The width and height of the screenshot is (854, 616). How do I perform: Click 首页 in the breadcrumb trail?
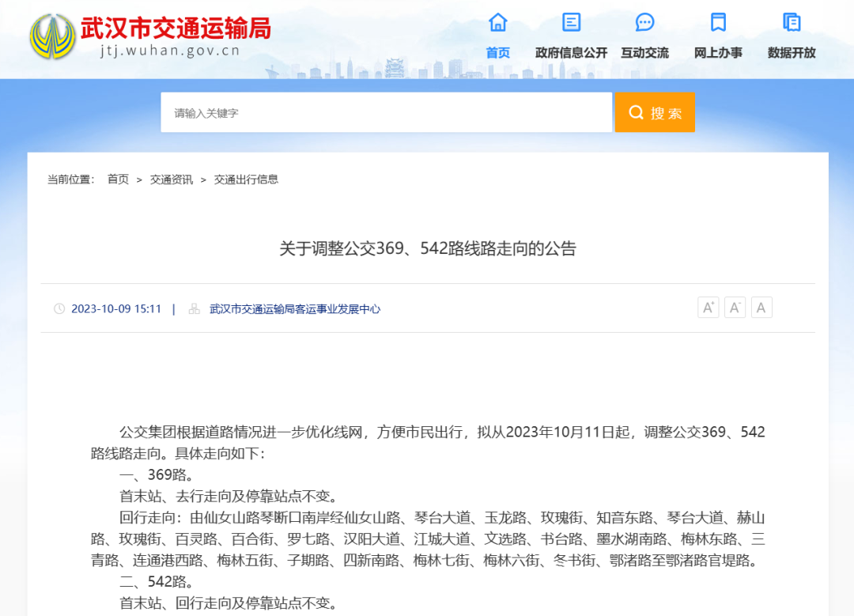(x=118, y=180)
